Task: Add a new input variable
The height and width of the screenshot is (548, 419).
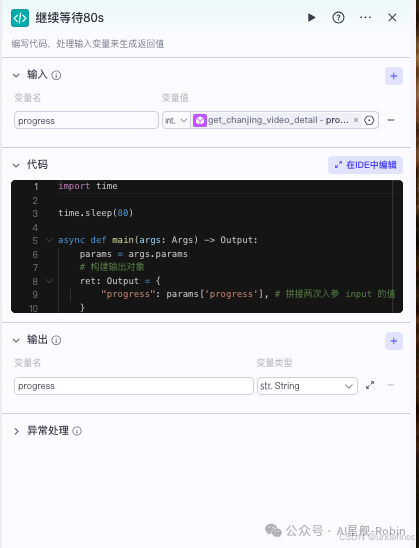Action: tap(394, 76)
